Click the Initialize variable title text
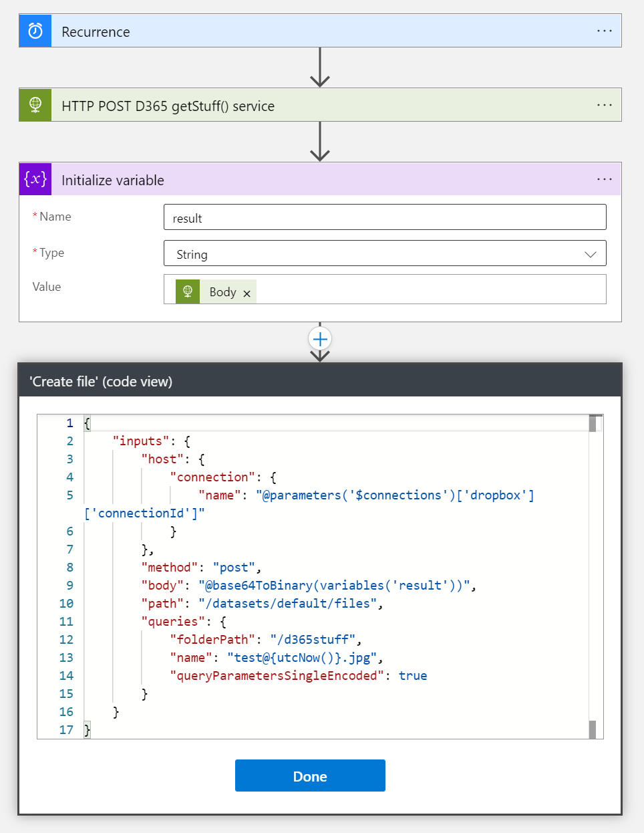This screenshot has height=833, width=644. tap(113, 180)
